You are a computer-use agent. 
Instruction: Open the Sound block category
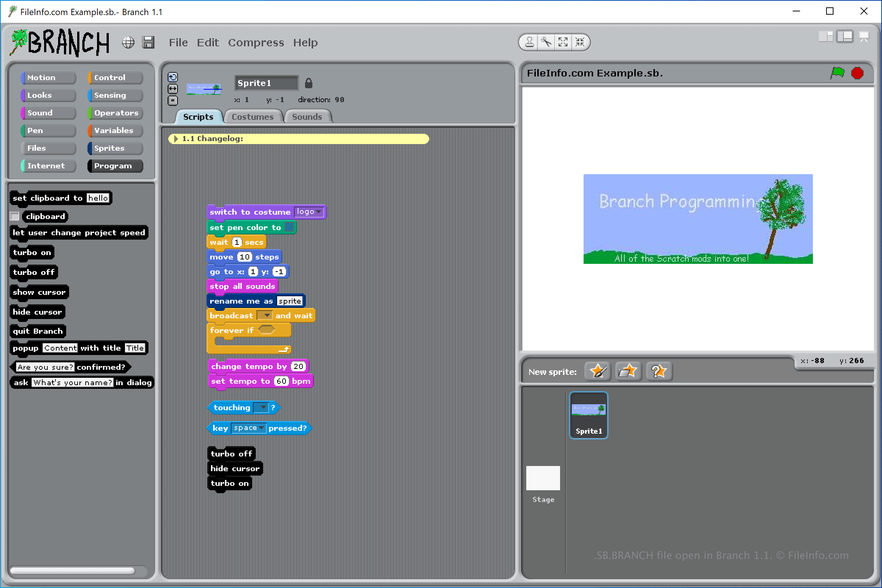point(49,113)
